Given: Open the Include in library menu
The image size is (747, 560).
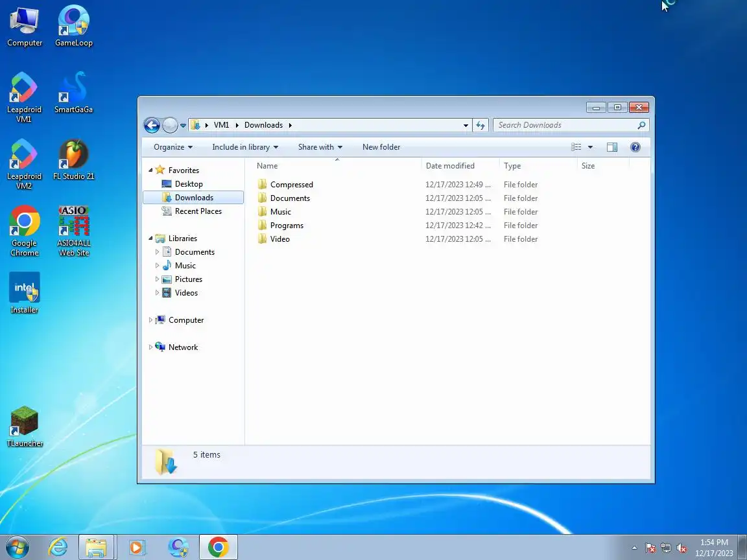Looking at the screenshot, I should pyautogui.click(x=245, y=147).
